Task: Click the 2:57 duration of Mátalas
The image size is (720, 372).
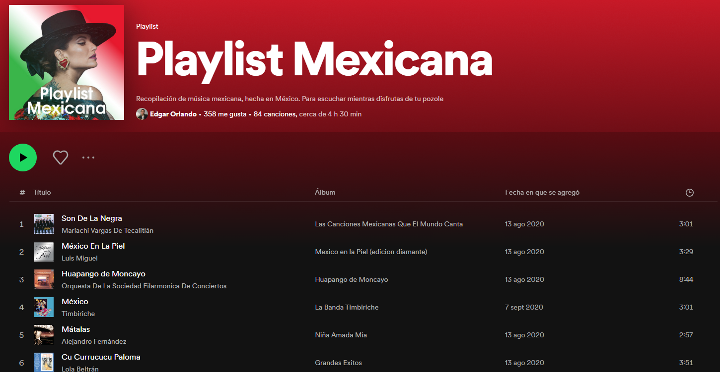Action: 686,335
